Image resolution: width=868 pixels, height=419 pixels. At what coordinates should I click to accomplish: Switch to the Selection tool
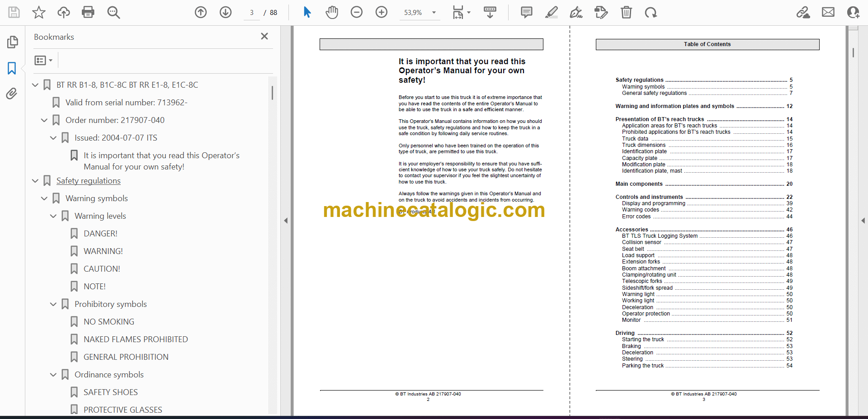tap(307, 12)
